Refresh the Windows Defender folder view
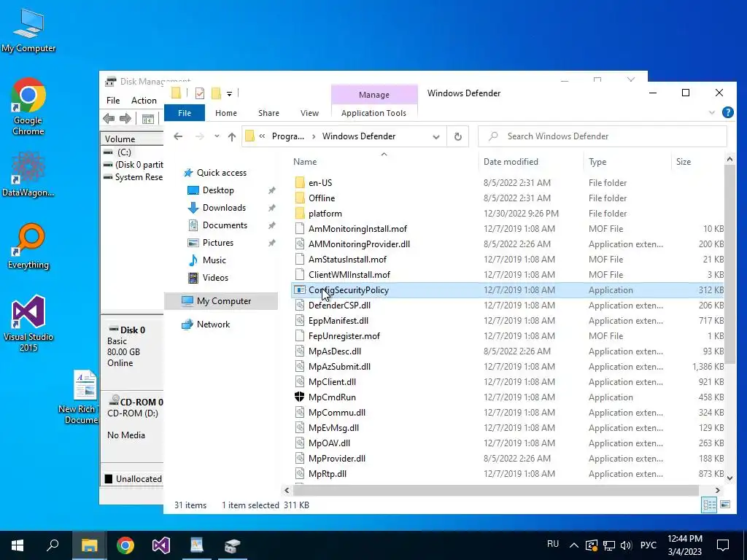 tap(458, 136)
